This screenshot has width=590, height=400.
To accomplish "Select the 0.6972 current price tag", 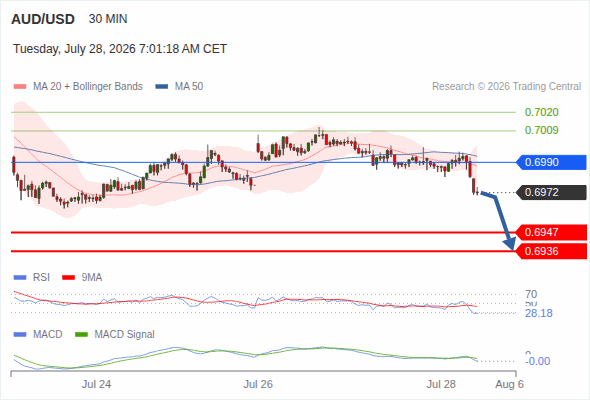I will (x=551, y=192).
